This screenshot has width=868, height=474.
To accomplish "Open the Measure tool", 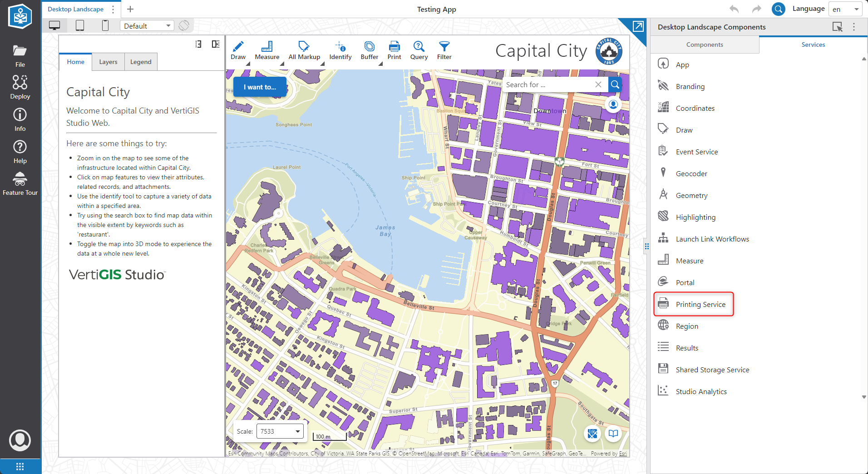I will click(267, 50).
